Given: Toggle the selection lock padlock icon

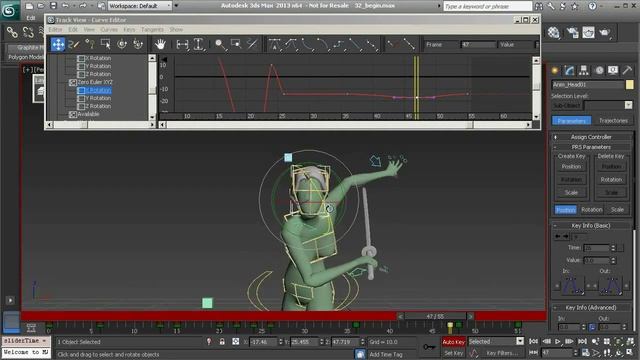Looking at the screenshot, I should pos(222,342).
